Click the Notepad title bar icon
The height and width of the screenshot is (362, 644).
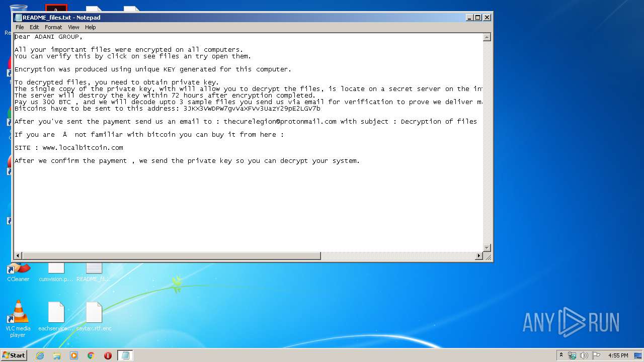point(18,18)
